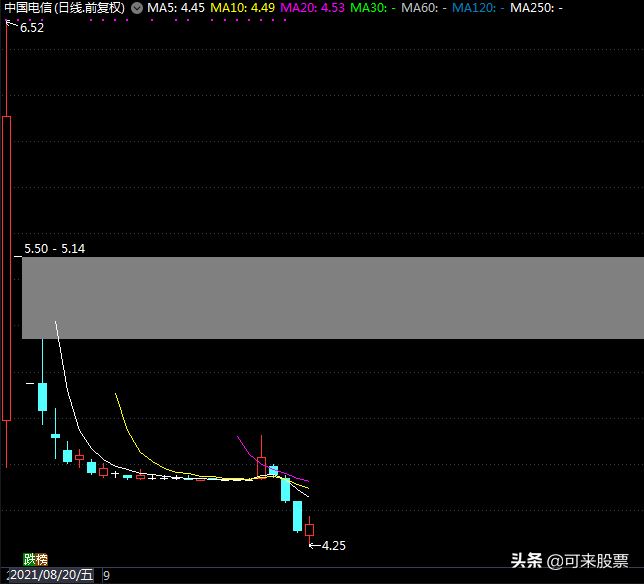Viewport: 644px width, 584px height.
Task: Click the 4.25 low price label
Action: pos(334,545)
